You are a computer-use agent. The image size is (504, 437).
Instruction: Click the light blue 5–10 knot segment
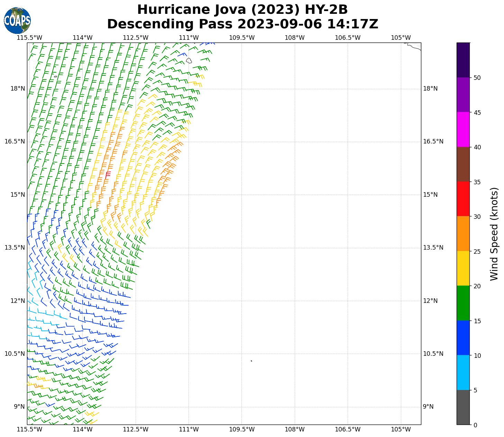463,372
